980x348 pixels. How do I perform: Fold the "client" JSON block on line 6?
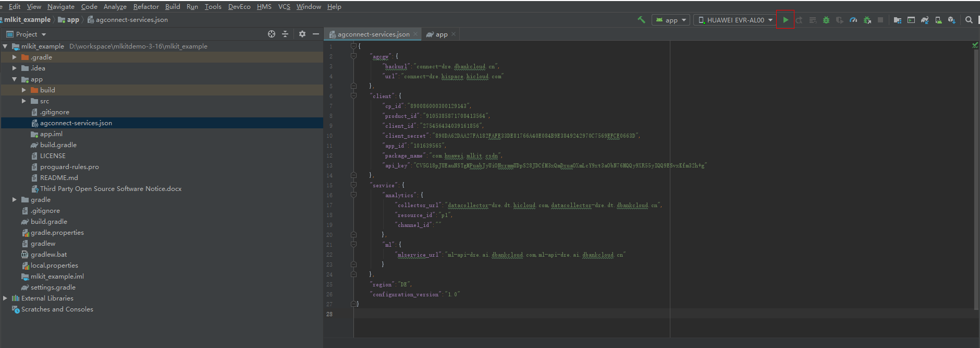(353, 96)
